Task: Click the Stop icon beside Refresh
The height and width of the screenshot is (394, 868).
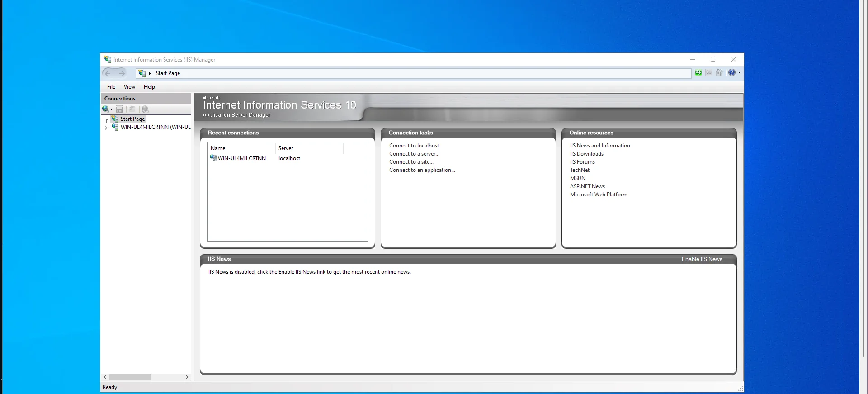Action: click(709, 73)
